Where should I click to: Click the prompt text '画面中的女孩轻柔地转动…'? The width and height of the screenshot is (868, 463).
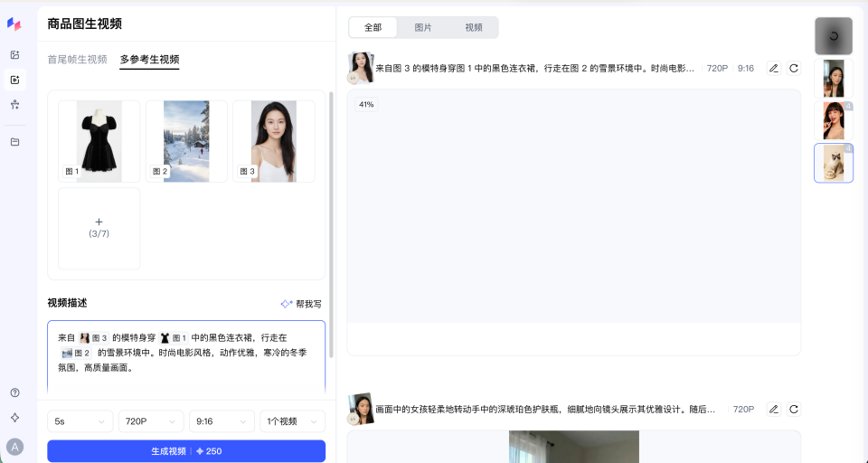545,410
